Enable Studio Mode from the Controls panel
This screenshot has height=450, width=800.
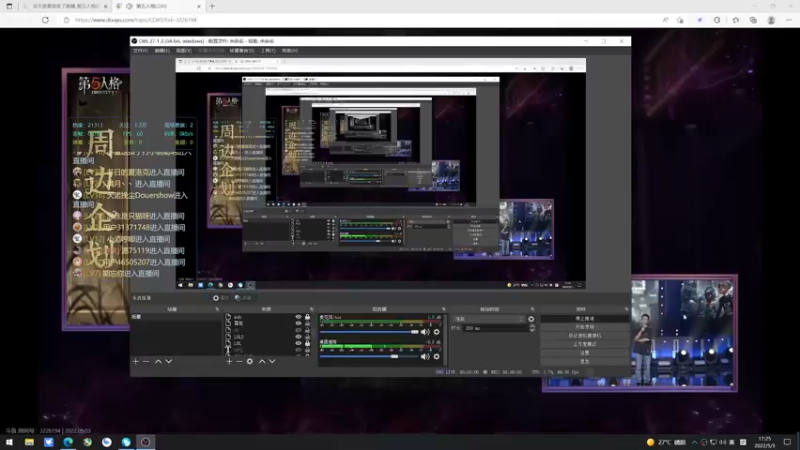[585, 344]
